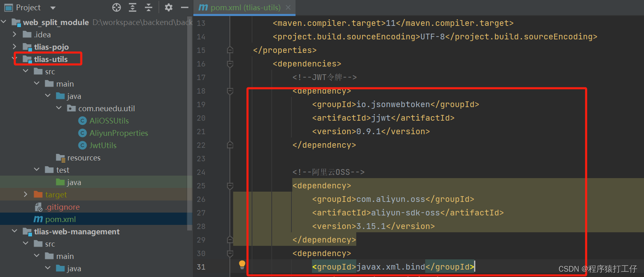This screenshot has width=644, height=277.
Task: Click the maven.compiler.target line
Action: 393,23
